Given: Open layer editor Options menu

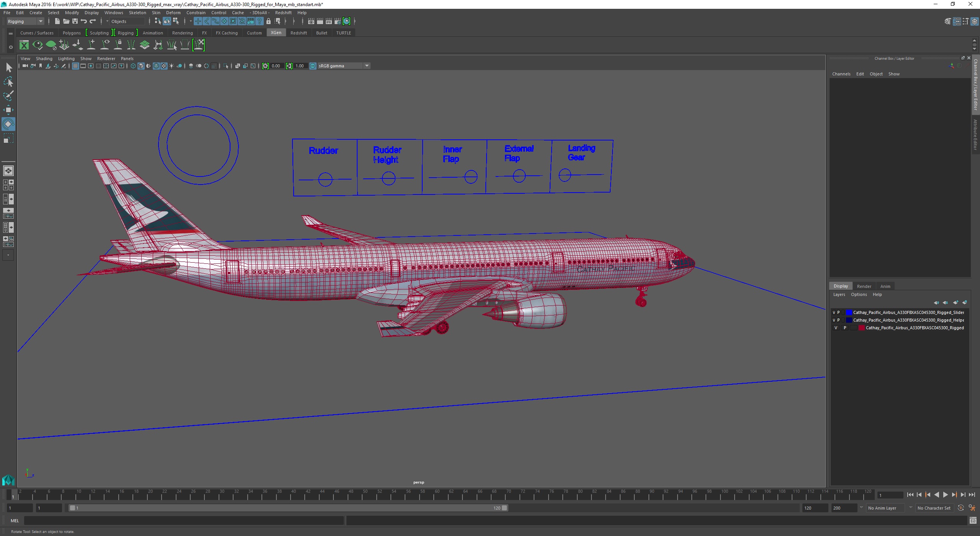Looking at the screenshot, I should pos(859,294).
